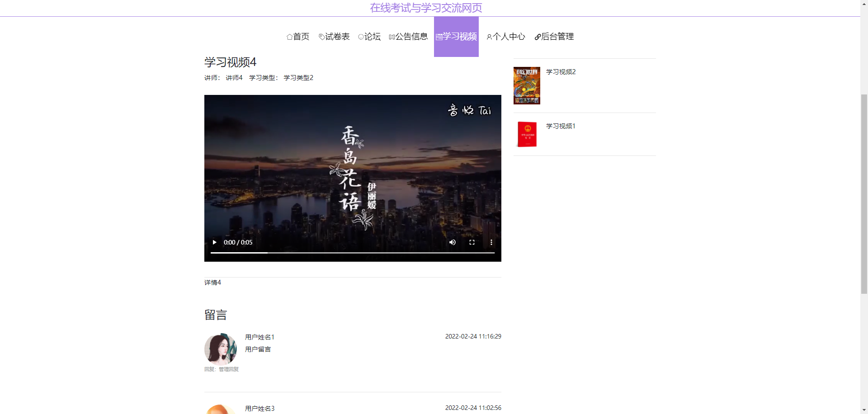Click the site title 在线考试与学习交流网页

(426, 8)
